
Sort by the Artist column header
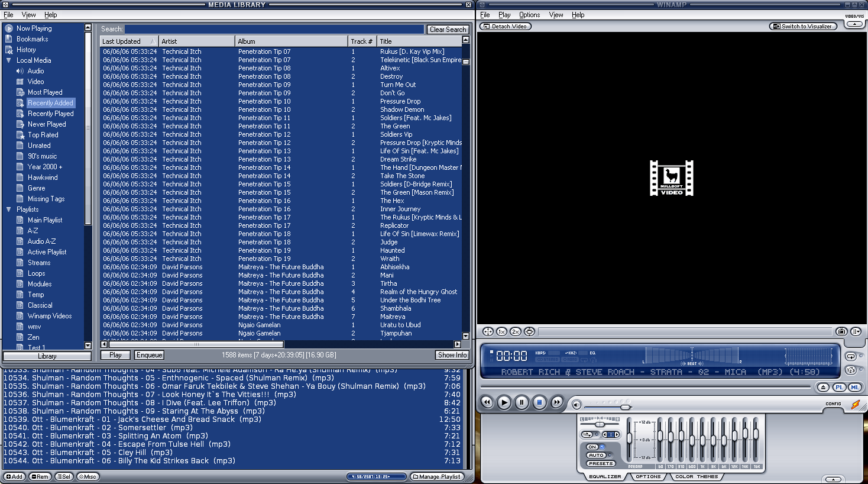tap(197, 41)
